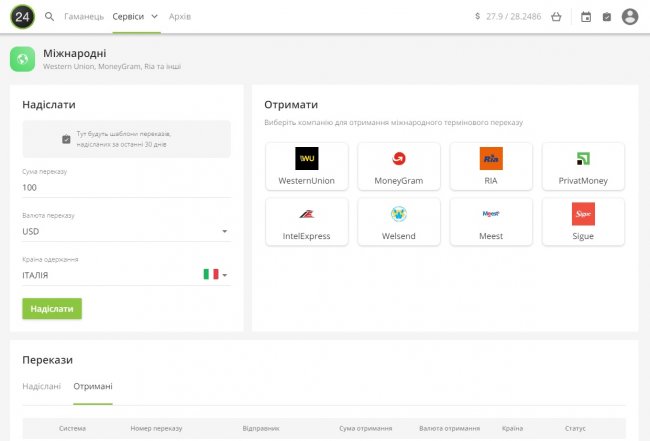Image resolution: width=650 pixels, height=441 pixels.
Task: Choose the Sigue transfer tile
Action: pyautogui.click(x=583, y=221)
